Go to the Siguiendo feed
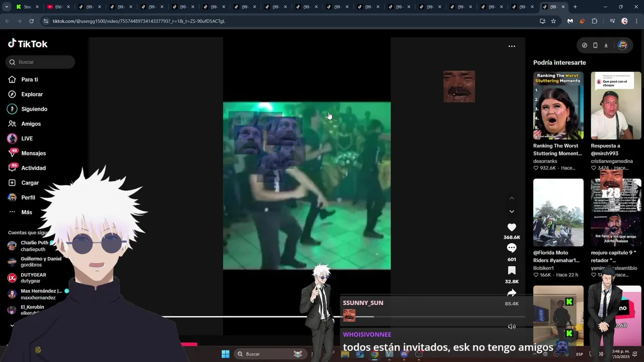 coord(34,109)
